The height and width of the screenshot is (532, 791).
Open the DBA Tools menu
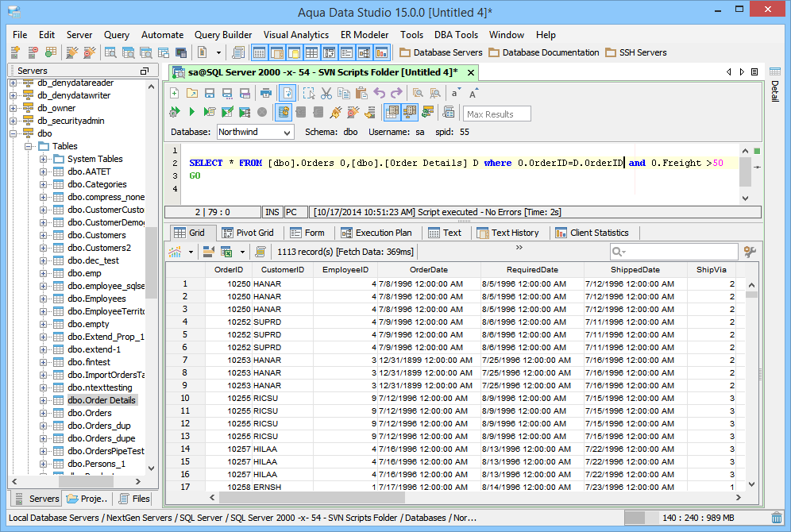(x=456, y=35)
